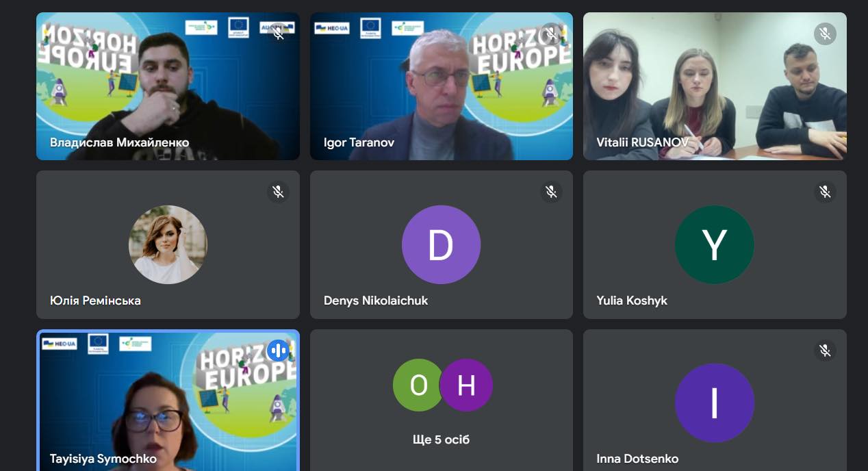The width and height of the screenshot is (868, 471).
Task: Click the green Y avatar of Yulia Koshyk
Action: pyautogui.click(x=715, y=244)
